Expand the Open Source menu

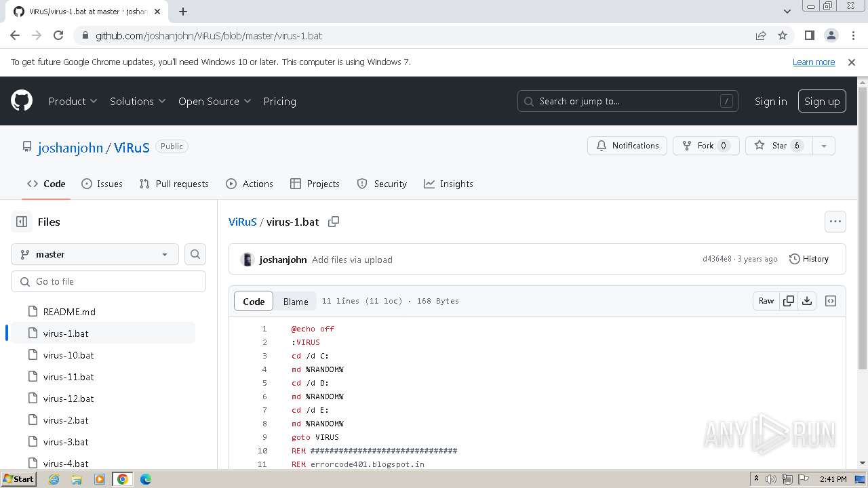coord(214,101)
